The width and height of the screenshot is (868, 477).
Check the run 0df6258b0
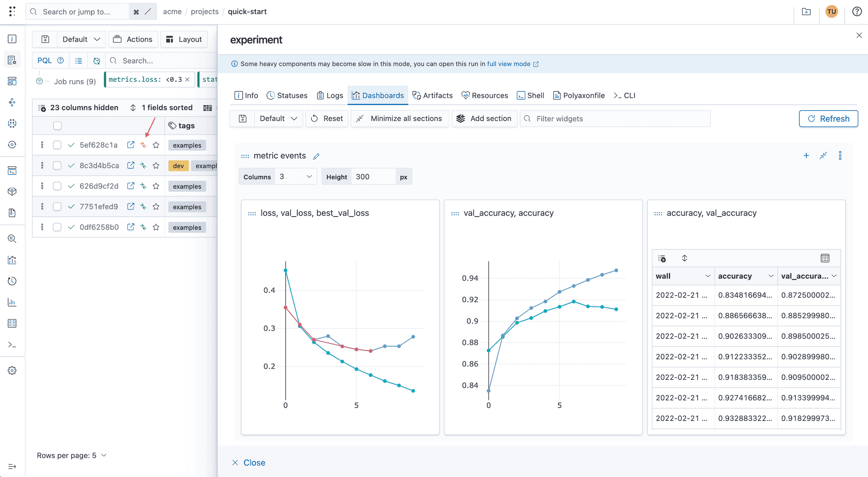coord(57,227)
